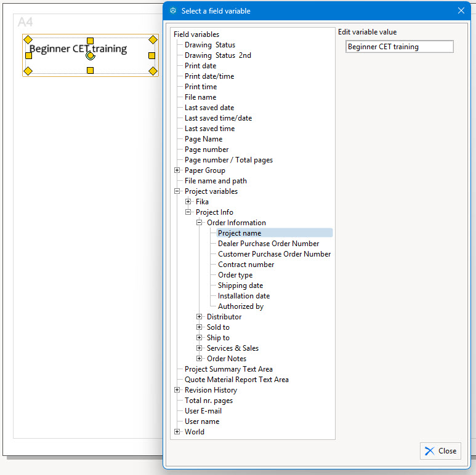The image size is (476, 475).
Task: Click the Field variables root label
Action: click(196, 34)
